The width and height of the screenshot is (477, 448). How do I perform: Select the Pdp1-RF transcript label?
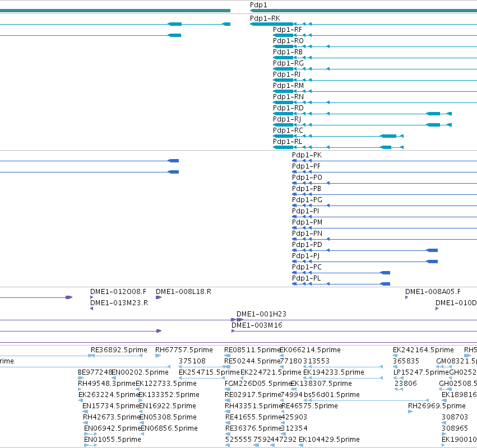[288, 30]
